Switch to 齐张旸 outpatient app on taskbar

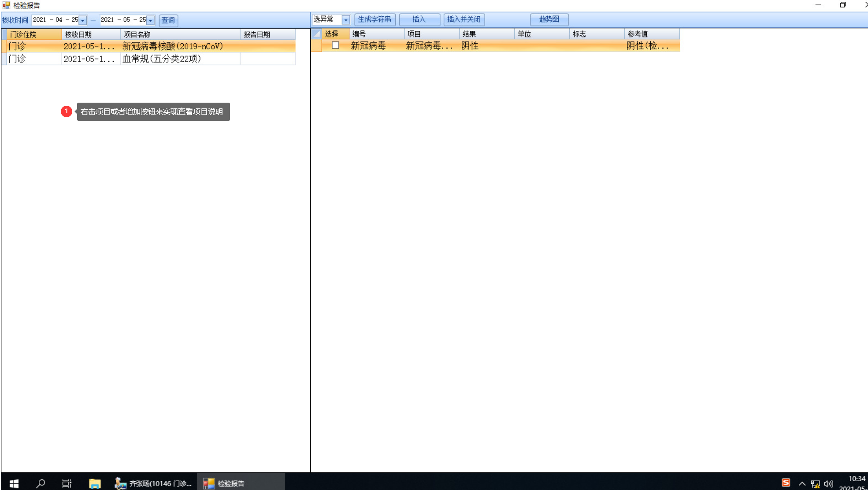[153, 483]
